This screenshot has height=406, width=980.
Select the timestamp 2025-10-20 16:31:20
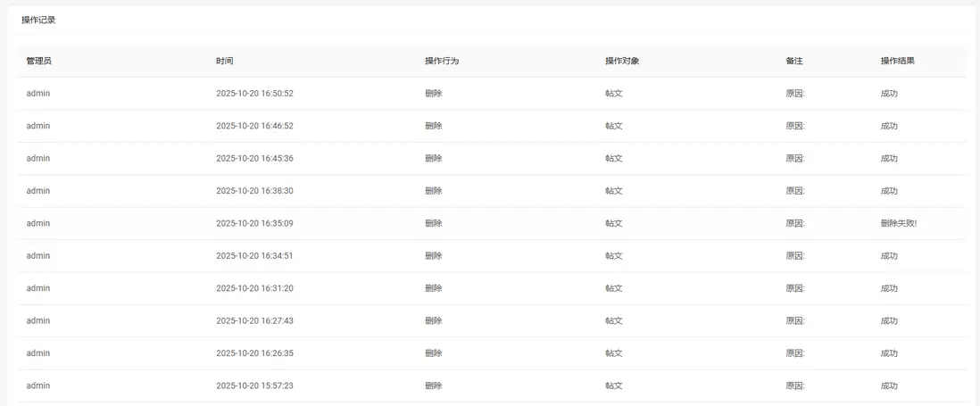pyautogui.click(x=254, y=288)
